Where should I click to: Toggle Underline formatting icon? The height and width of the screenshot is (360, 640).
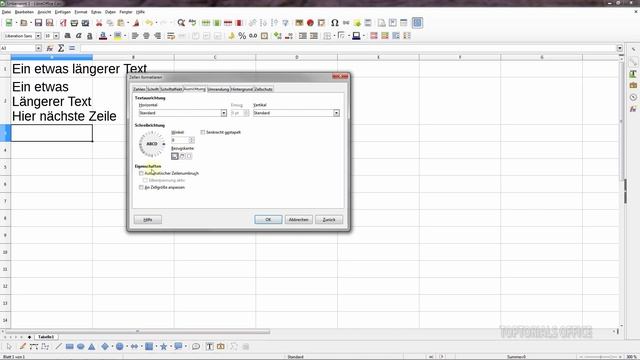tap(90, 36)
